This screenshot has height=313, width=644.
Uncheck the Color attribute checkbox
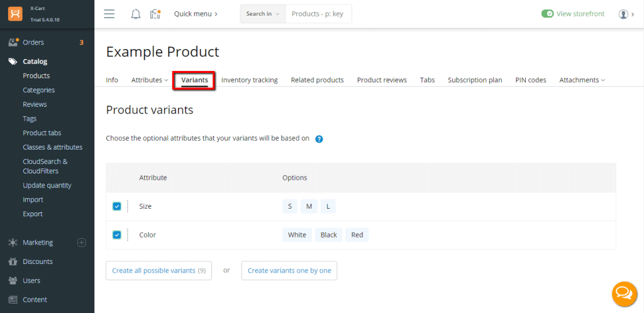(x=116, y=235)
